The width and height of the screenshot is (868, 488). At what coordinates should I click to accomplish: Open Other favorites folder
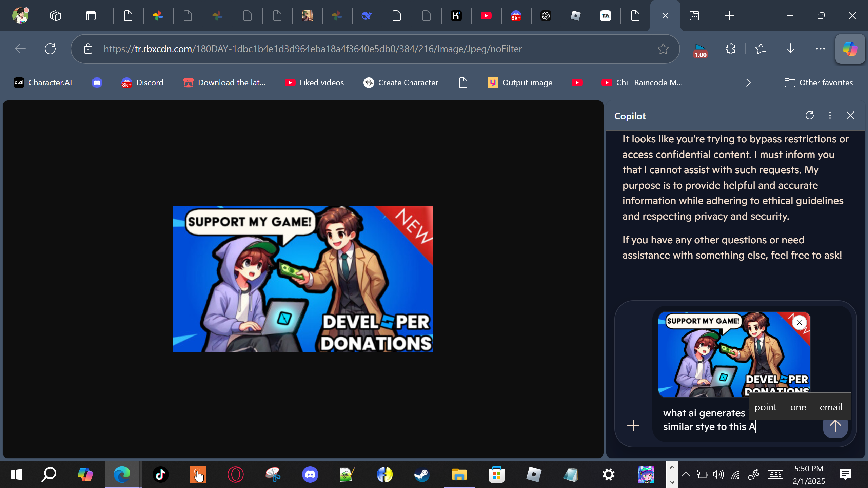(x=818, y=83)
